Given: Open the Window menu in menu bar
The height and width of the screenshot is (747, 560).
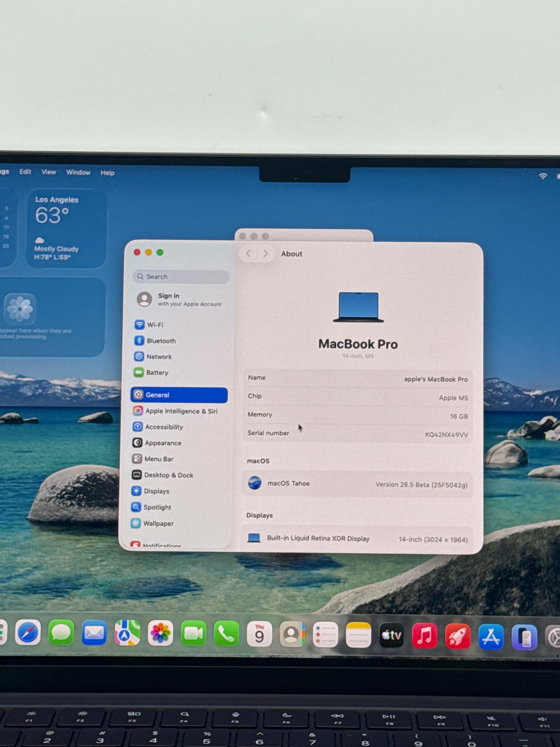Looking at the screenshot, I should 78,172.
